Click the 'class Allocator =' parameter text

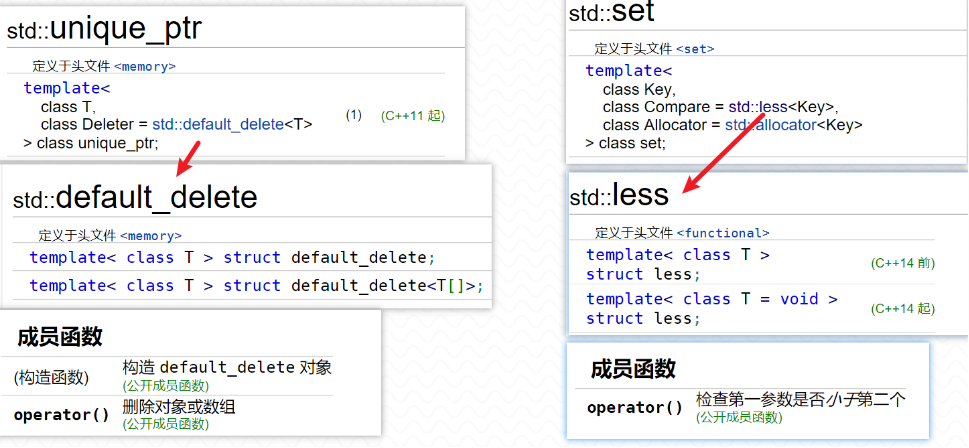point(662,125)
